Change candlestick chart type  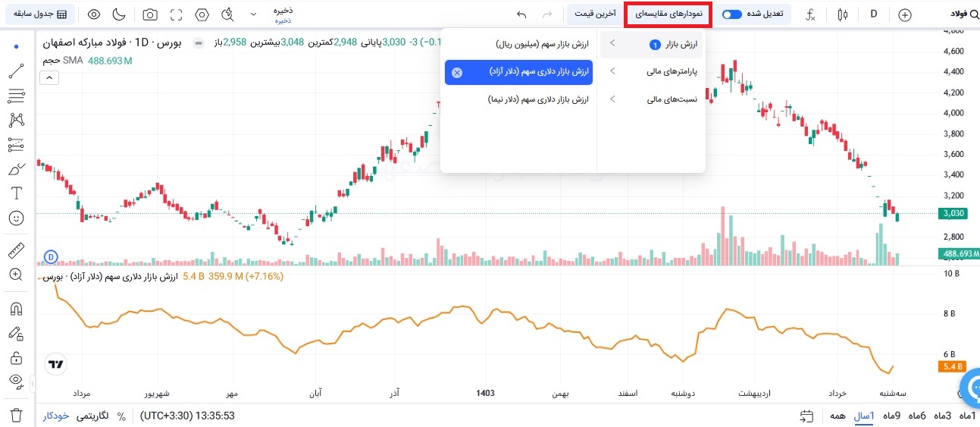[x=843, y=14]
